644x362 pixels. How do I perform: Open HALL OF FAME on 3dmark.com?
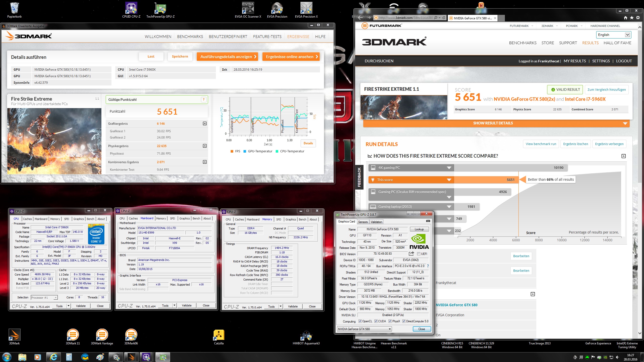[x=617, y=43]
